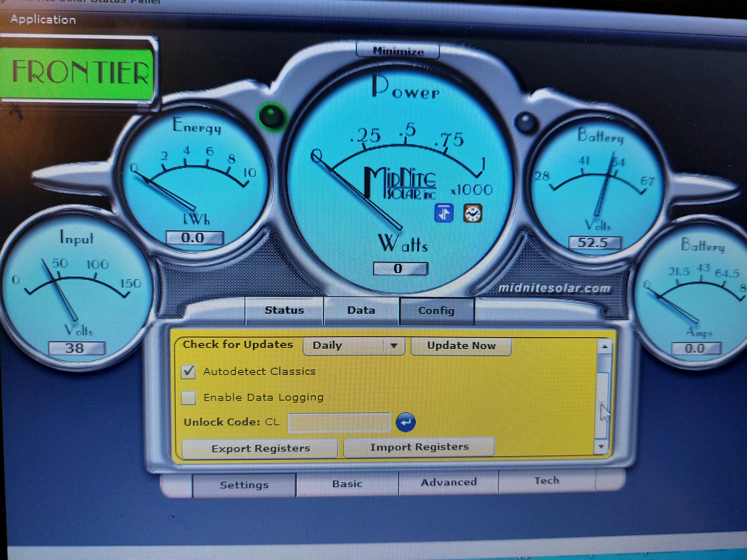Uncheck the Autodetect Classics checkbox
Image resolution: width=747 pixels, height=560 pixels.
188,372
